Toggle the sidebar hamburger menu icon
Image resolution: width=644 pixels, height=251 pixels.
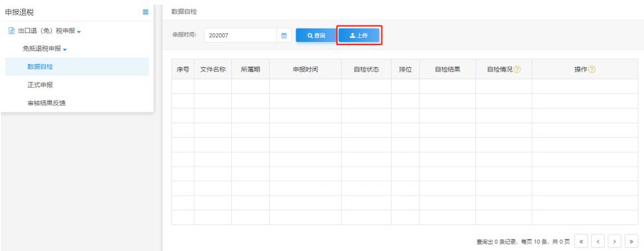pos(146,13)
